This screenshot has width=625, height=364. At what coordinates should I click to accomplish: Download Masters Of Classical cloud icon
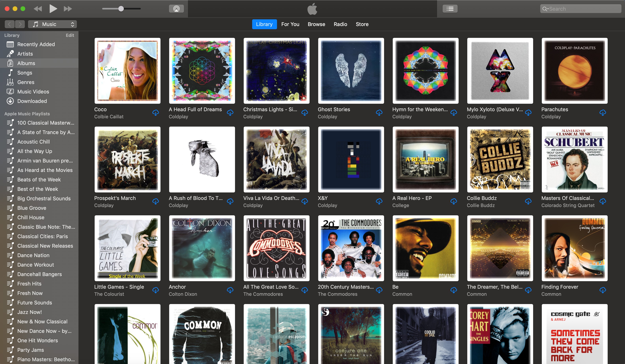pyautogui.click(x=603, y=201)
